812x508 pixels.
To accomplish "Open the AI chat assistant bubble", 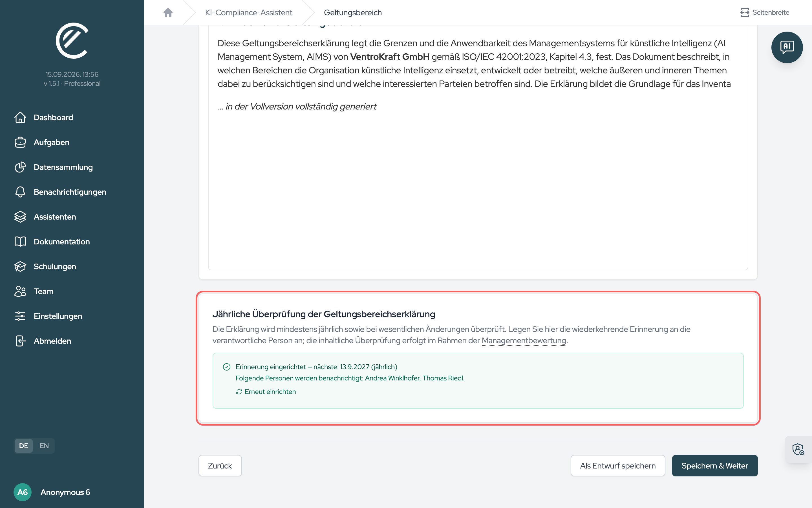I will click(x=787, y=47).
